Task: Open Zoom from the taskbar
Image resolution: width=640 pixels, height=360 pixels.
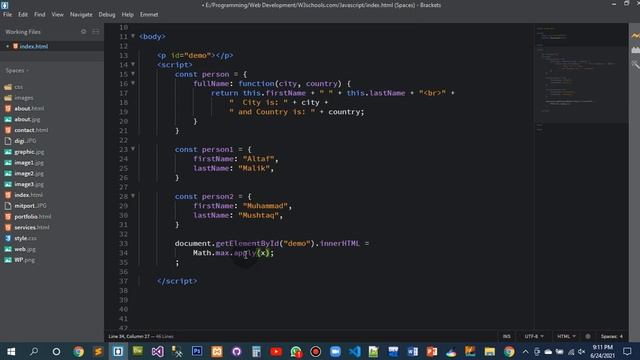Action: click(x=335, y=351)
